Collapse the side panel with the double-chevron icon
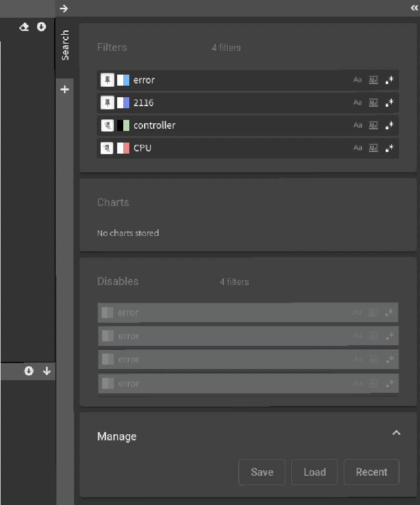 coord(414,8)
